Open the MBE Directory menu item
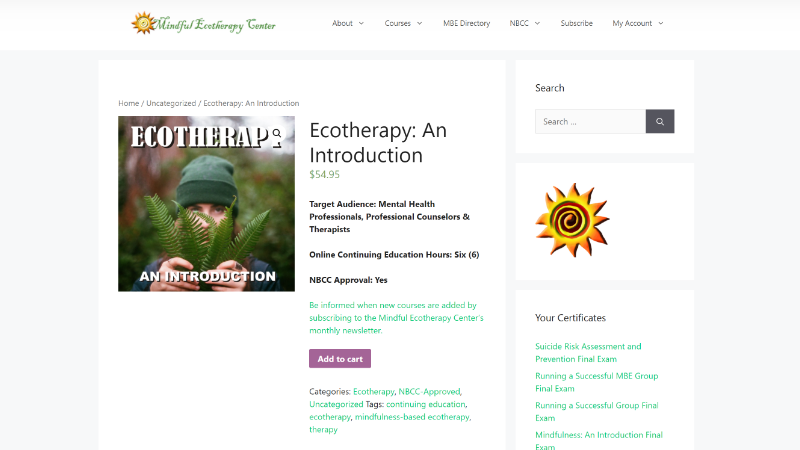800x450 pixels. [x=466, y=23]
